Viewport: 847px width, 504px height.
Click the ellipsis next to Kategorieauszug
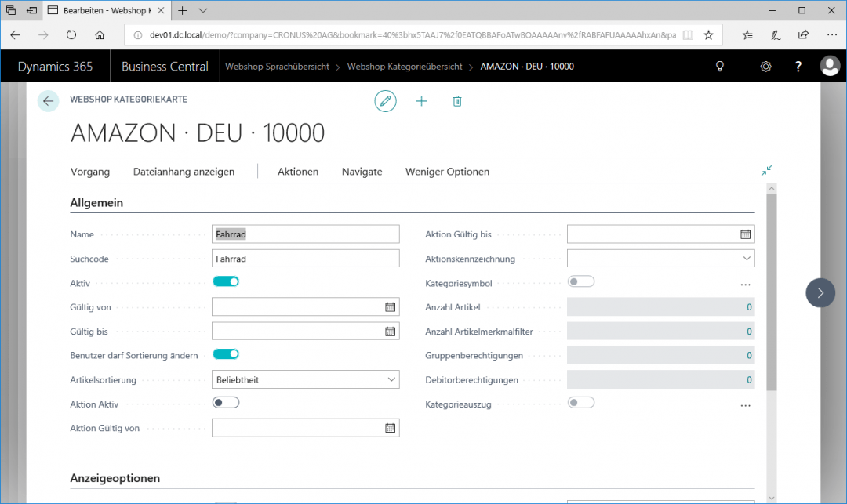pos(746,405)
